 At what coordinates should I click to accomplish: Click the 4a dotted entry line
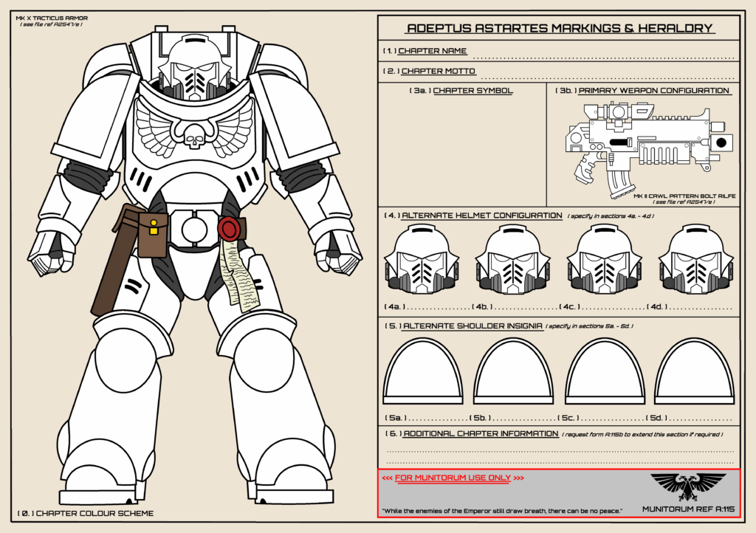click(439, 307)
